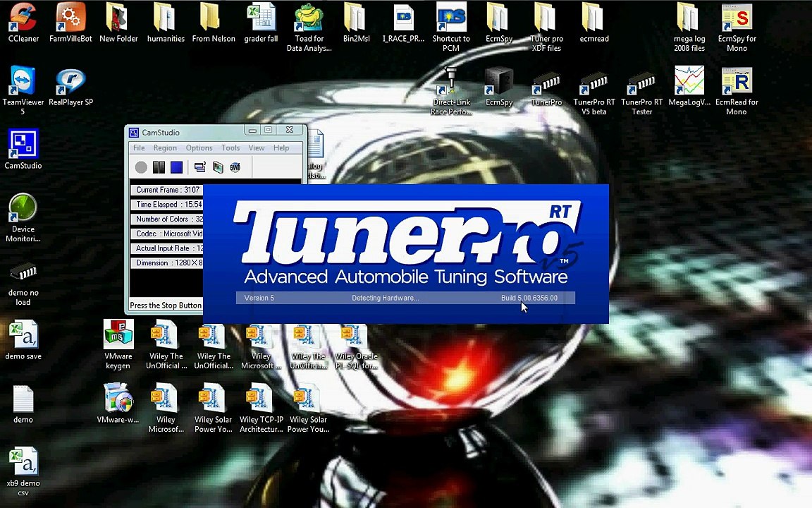Select the xb9 demo csv file
The width and height of the screenshot is (812, 508).
(23, 471)
